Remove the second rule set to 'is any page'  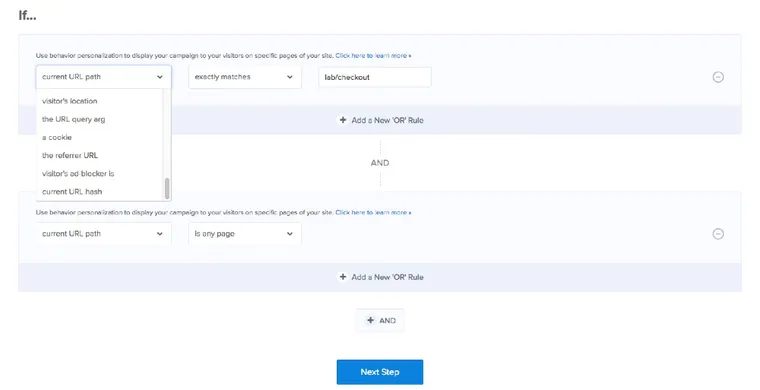(718, 234)
